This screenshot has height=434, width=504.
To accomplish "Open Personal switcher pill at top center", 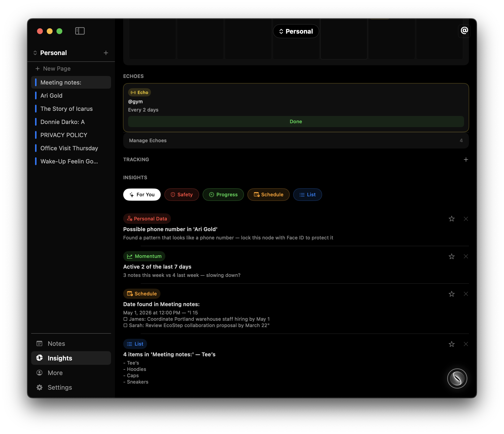I will click(x=296, y=31).
